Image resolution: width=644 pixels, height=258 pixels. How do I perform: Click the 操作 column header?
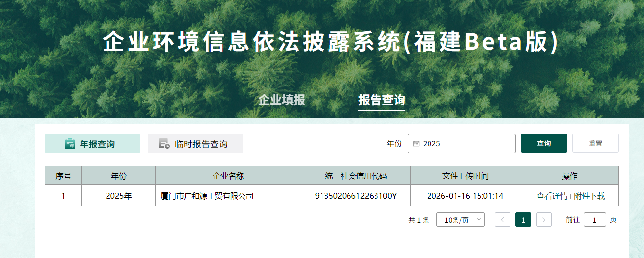click(x=569, y=175)
